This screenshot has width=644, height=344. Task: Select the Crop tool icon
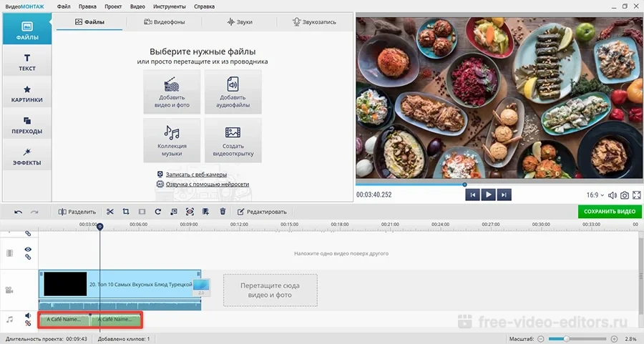(126, 212)
